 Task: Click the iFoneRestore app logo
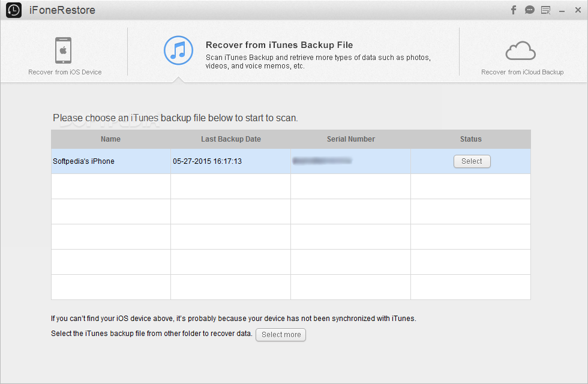pos(14,10)
